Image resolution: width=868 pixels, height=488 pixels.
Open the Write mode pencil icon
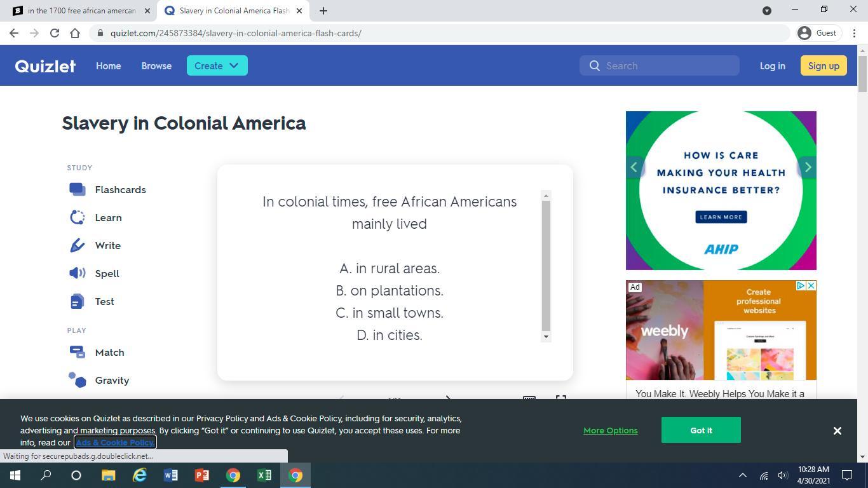pyautogui.click(x=77, y=245)
